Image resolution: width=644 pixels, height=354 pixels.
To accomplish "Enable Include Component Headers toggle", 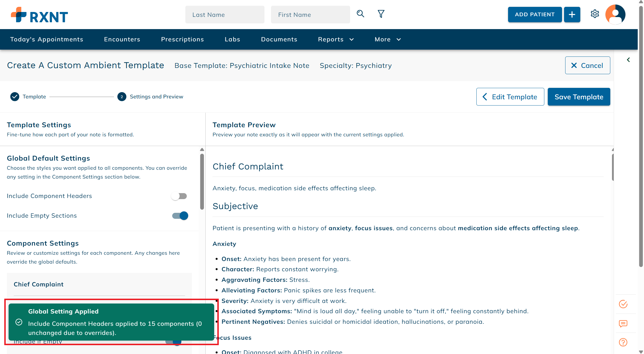I will [x=179, y=196].
